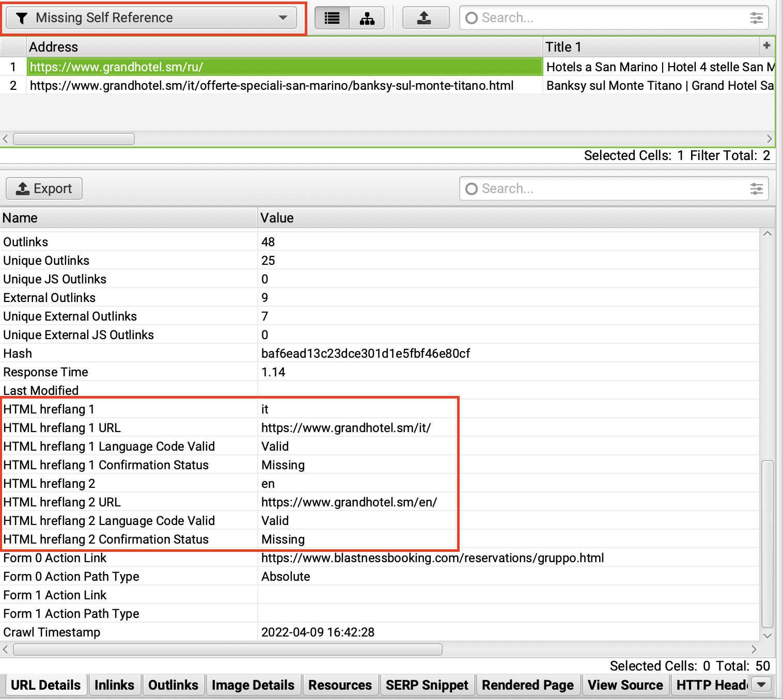Click inside the lower Search input field
Image resolution: width=783 pixels, height=700 pixels.
click(568, 189)
